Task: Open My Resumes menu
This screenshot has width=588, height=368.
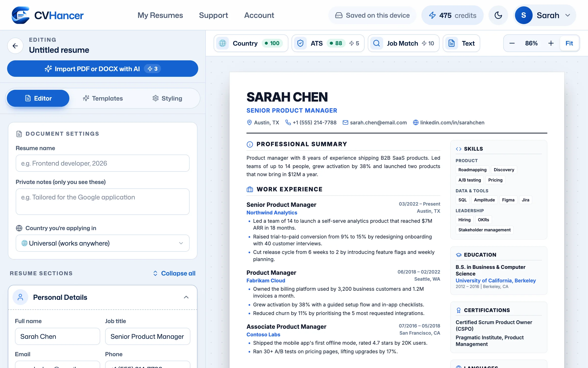Action: point(160,15)
